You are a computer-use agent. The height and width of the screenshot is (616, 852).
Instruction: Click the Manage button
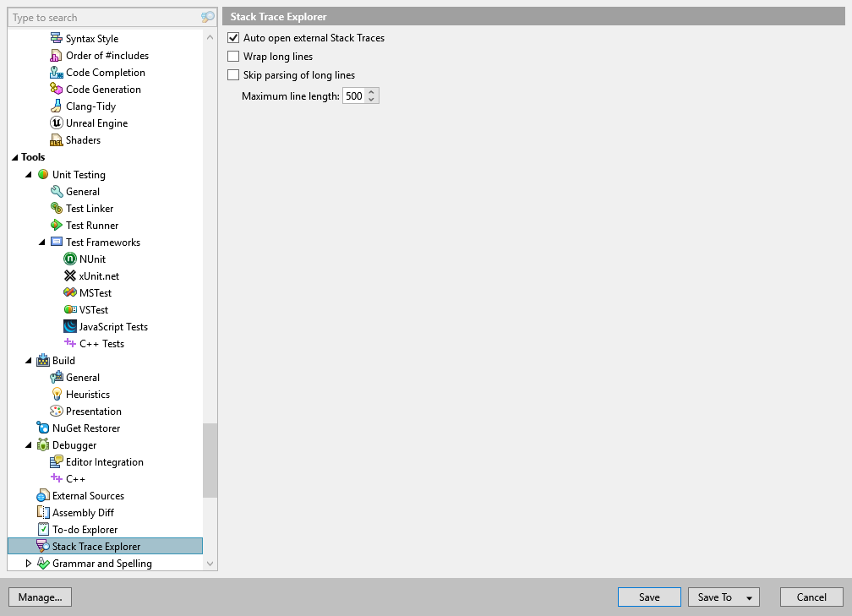[x=40, y=597]
